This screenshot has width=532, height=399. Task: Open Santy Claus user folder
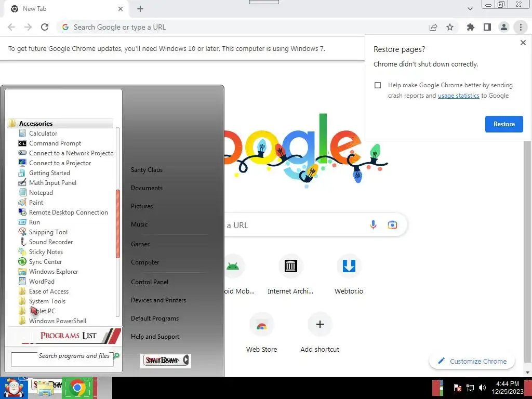(x=147, y=170)
